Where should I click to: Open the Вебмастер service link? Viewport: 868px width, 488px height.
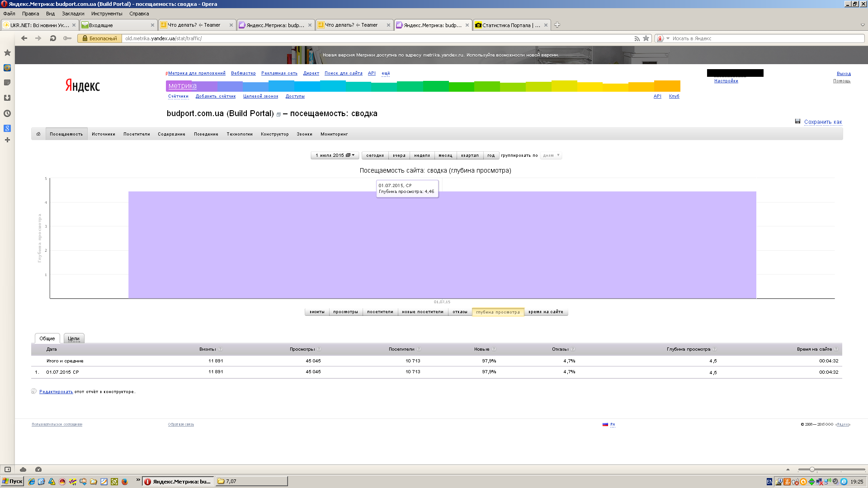pos(243,73)
